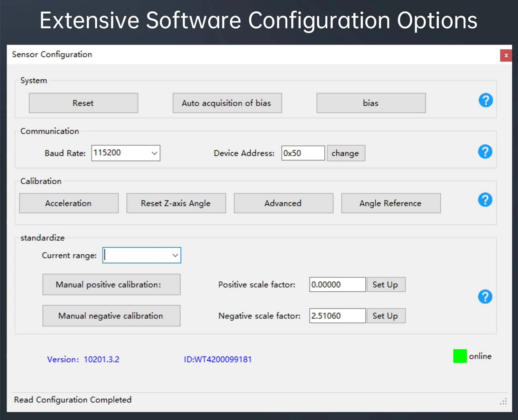518x420 pixels.
Task: Click the Reset button in System
Action: 83,103
